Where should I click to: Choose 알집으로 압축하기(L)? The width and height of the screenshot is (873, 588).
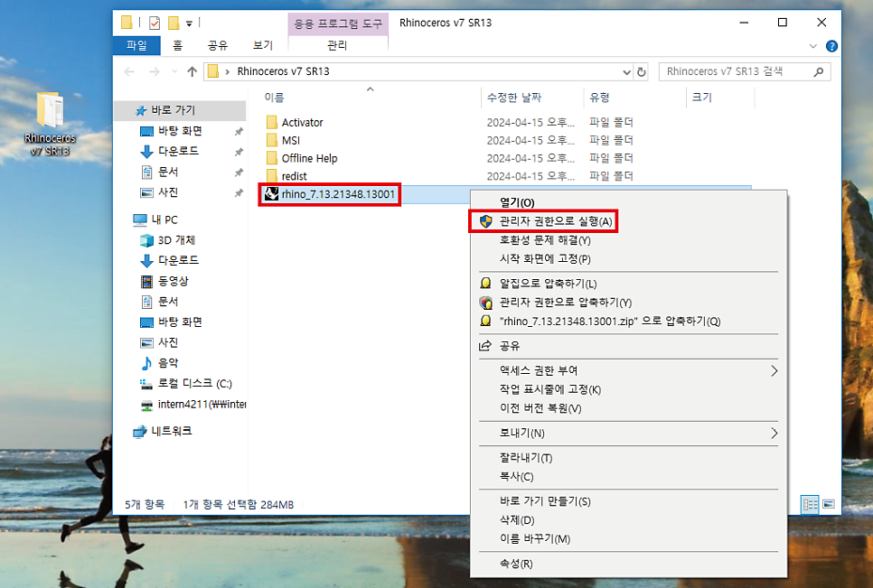(x=629, y=284)
